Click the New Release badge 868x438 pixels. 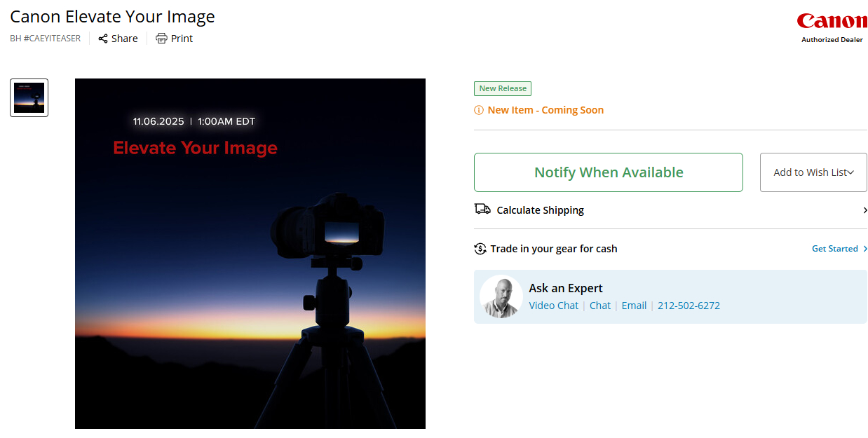pos(502,88)
